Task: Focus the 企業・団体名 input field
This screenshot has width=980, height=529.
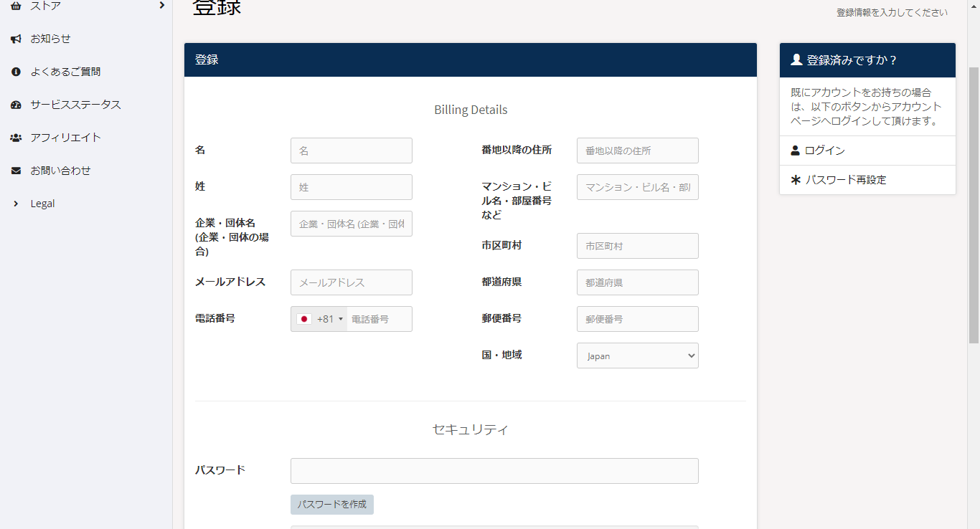Action: [352, 224]
